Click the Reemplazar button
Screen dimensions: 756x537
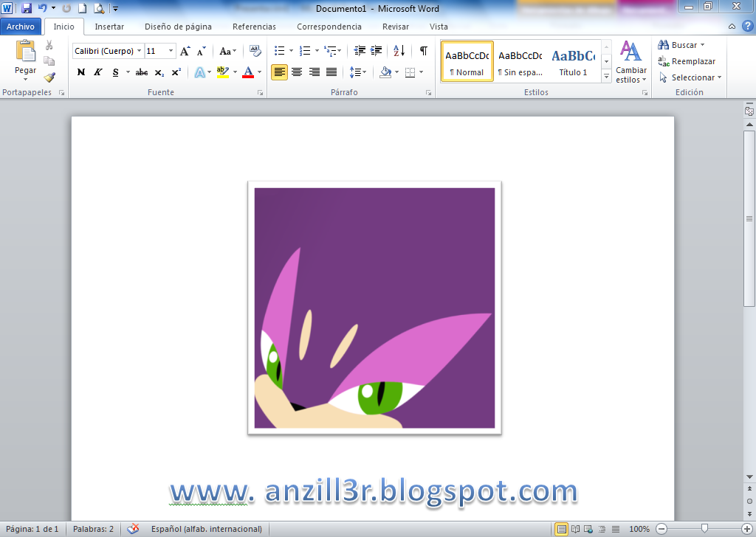687,61
